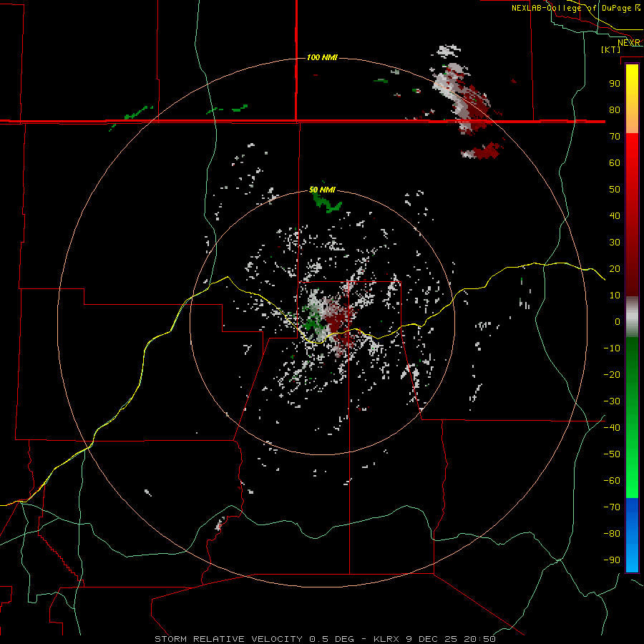Click the -20 value on velocity scale
Image resolution: width=644 pixels, height=644 pixels.
612,375
